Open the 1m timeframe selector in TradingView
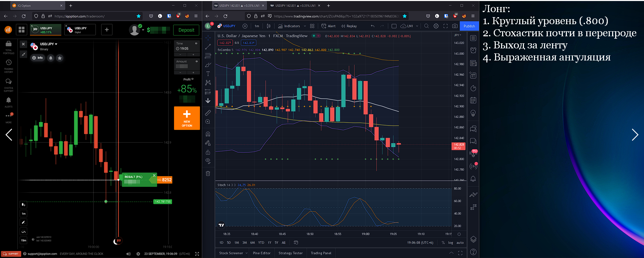 [257, 26]
